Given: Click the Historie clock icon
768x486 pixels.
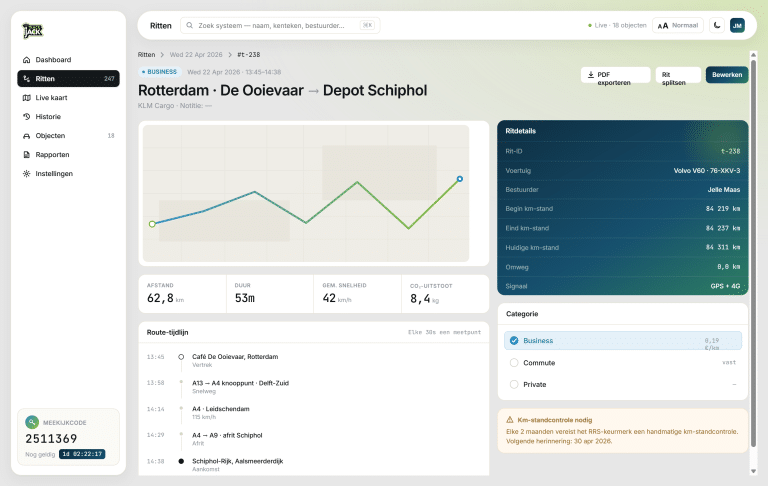Looking at the screenshot, I should coord(26,117).
